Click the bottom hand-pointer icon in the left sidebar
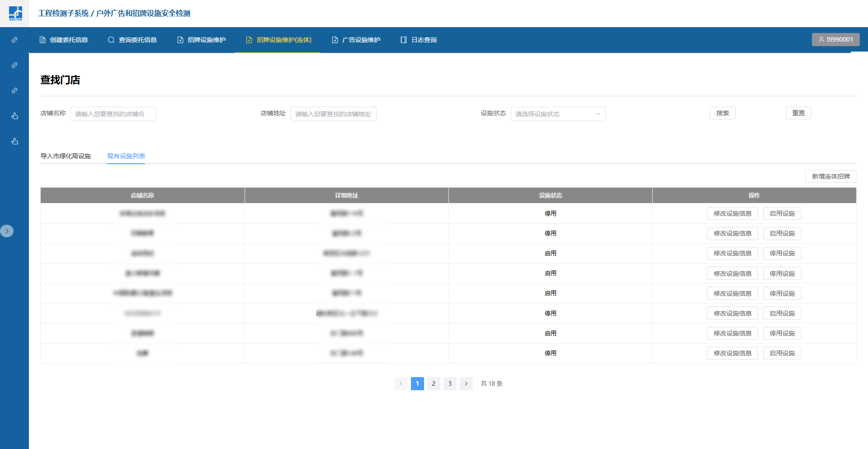This screenshot has height=449, width=868. (x=14, y=141)
